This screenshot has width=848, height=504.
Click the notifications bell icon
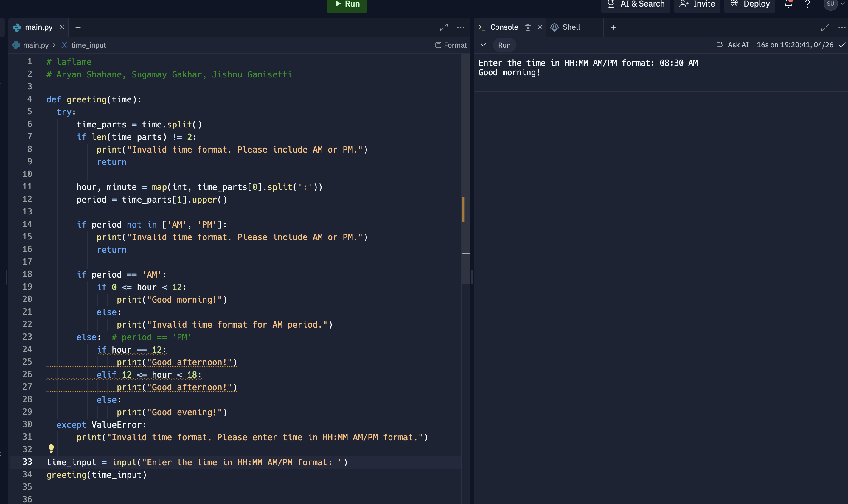pos(788,4)
